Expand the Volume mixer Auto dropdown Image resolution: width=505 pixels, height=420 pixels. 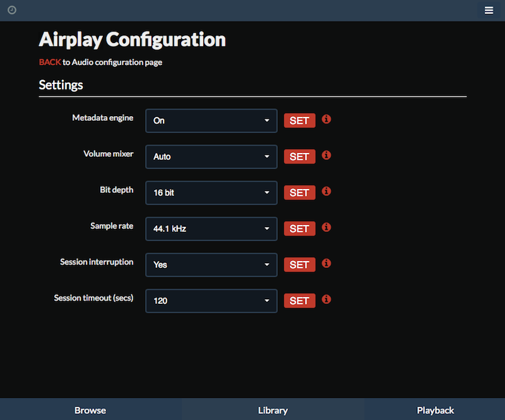pyautogui.click(x=211, y=157)
